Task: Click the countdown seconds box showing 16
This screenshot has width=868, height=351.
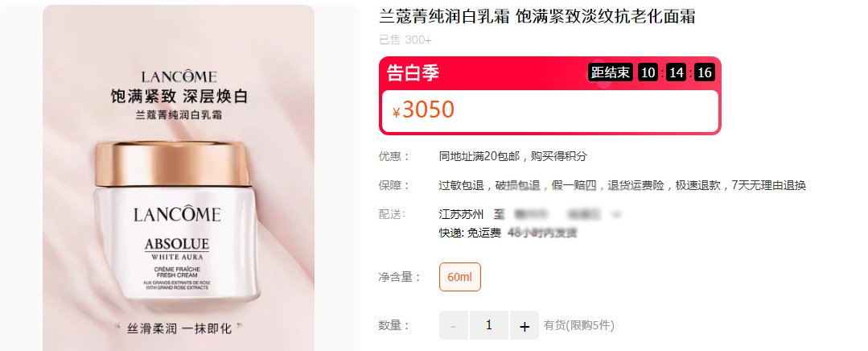Action: coord(705,72)
